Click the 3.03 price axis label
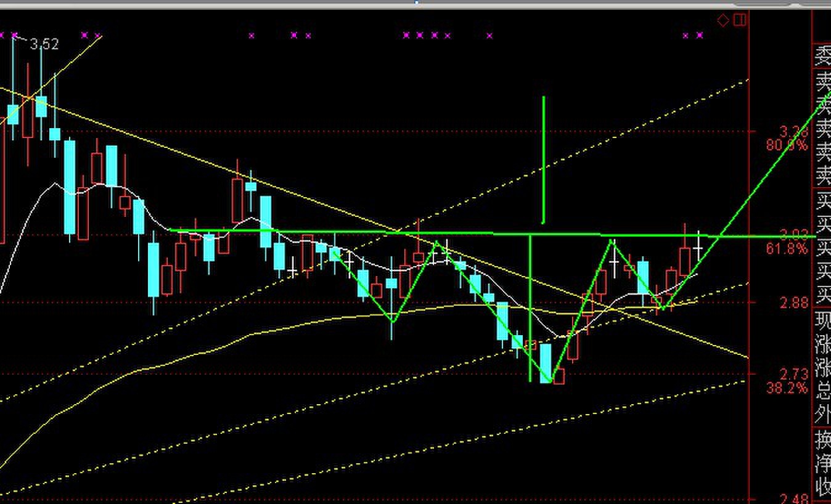This screenshot has width=831, height=504. (794, 235)
